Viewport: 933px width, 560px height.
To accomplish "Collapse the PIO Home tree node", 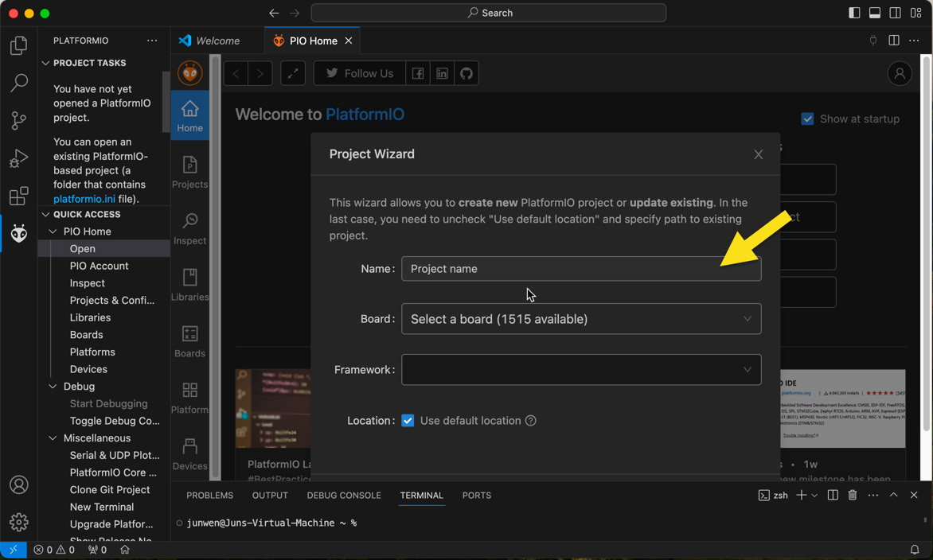I will pos(53,231).
